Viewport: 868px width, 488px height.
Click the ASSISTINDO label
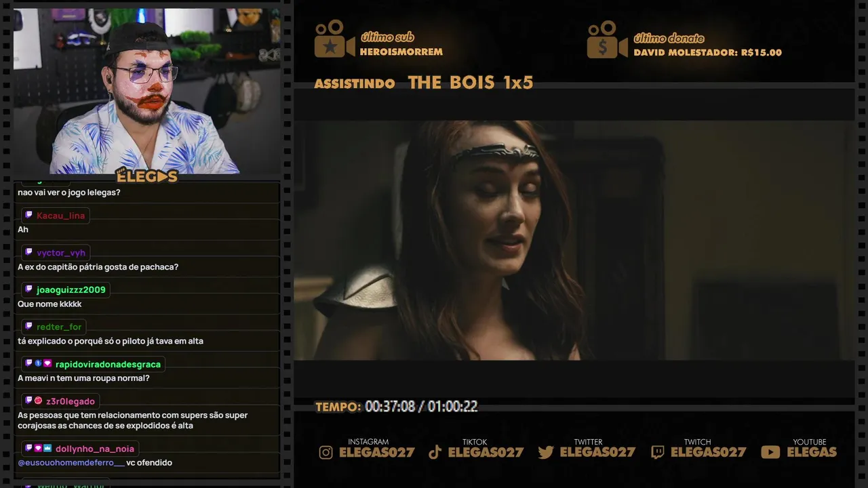coord(355,84)
